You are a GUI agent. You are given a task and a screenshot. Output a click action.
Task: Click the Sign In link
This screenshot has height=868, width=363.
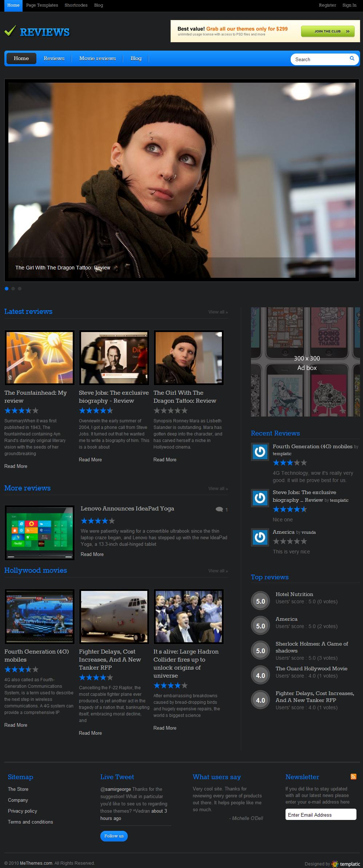[x=350, y=5]
